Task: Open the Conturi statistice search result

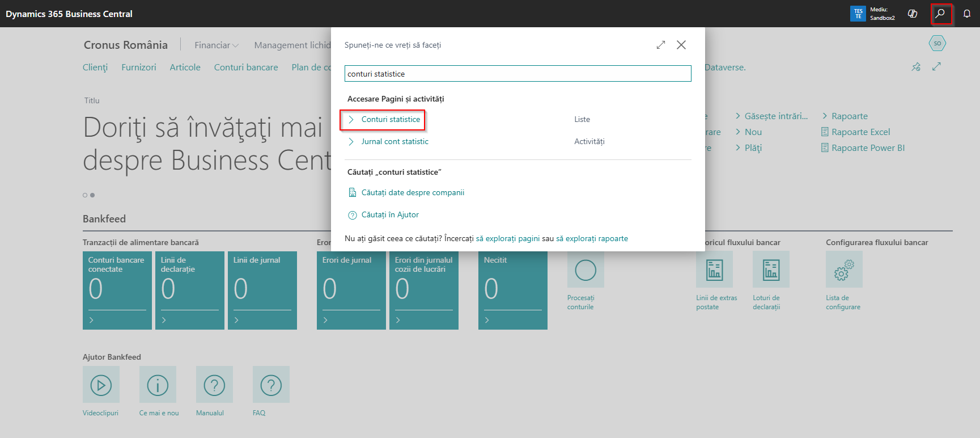Action: 391,119
